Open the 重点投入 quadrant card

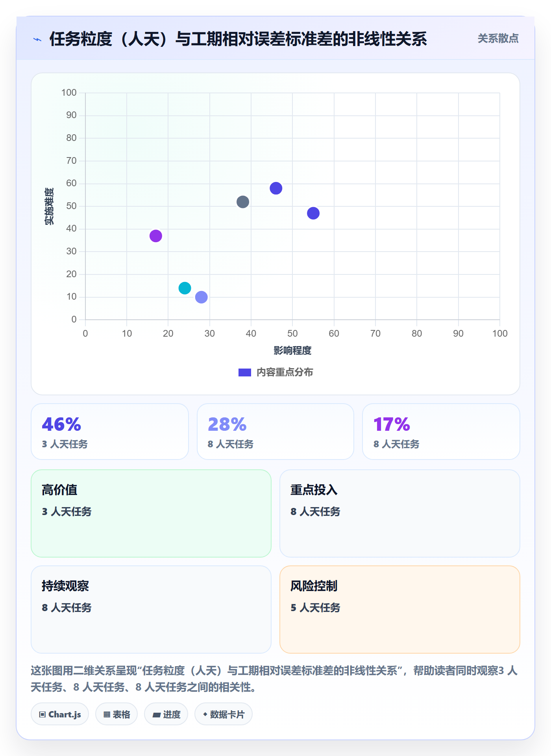(400, 513)
